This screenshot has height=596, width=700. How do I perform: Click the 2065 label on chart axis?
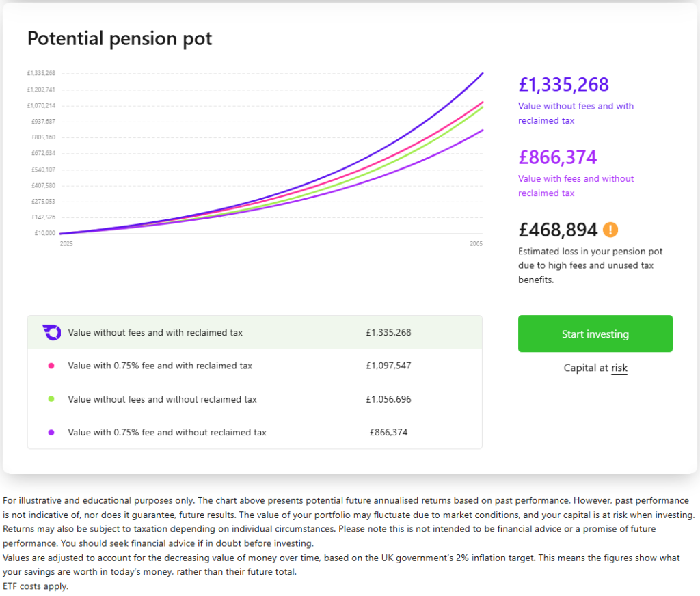coord(476,243)
